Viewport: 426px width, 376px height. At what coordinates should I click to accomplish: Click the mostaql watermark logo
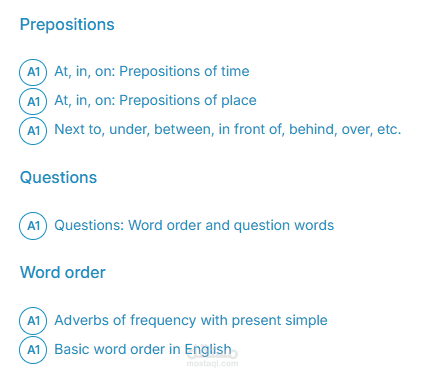[x=212, y=353]
